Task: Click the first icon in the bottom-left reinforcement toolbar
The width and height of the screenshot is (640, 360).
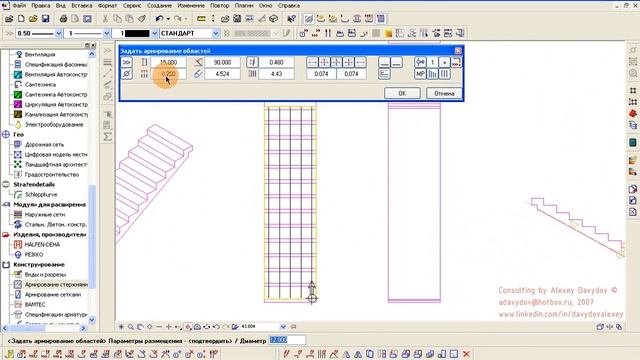Action: click(x=9, y=354)
